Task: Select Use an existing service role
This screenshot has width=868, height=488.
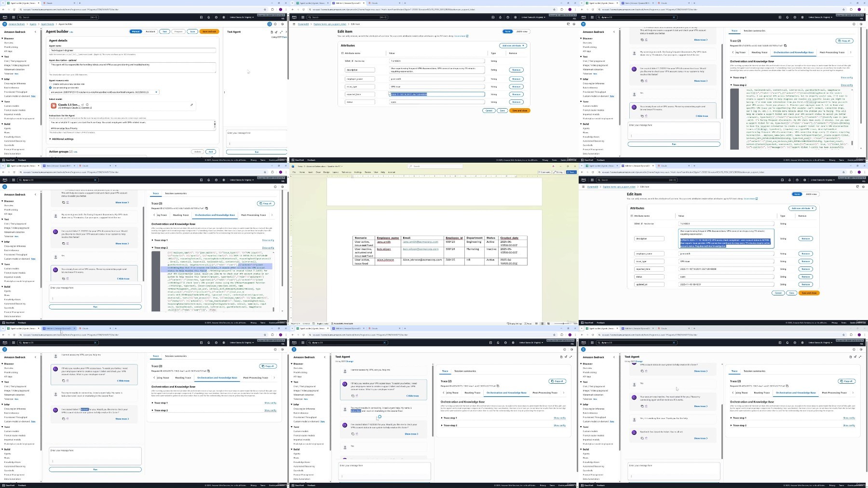Action: (50, 87)
